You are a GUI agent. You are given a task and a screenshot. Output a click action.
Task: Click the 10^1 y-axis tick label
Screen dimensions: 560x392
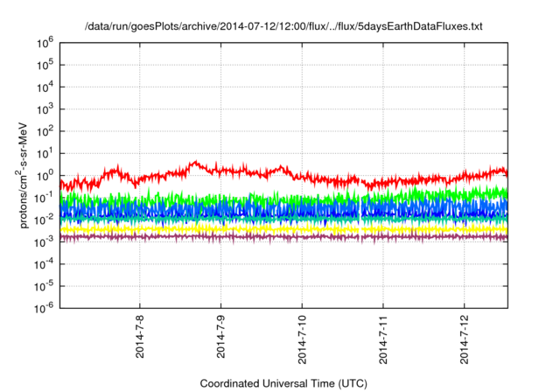coord(45,153)
